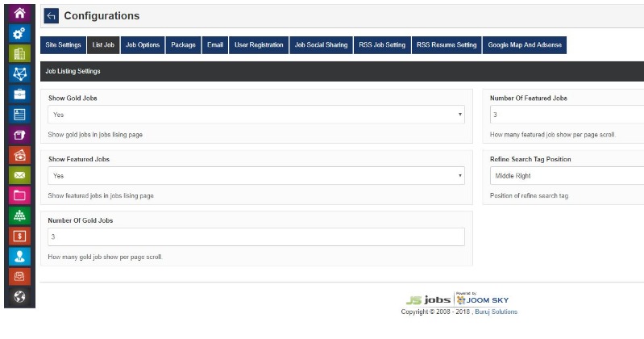Image resolution: width=644 pixels, height=339 pixels.
Task: Click the back arrow beside Configurations
Action: click(51, 16)
